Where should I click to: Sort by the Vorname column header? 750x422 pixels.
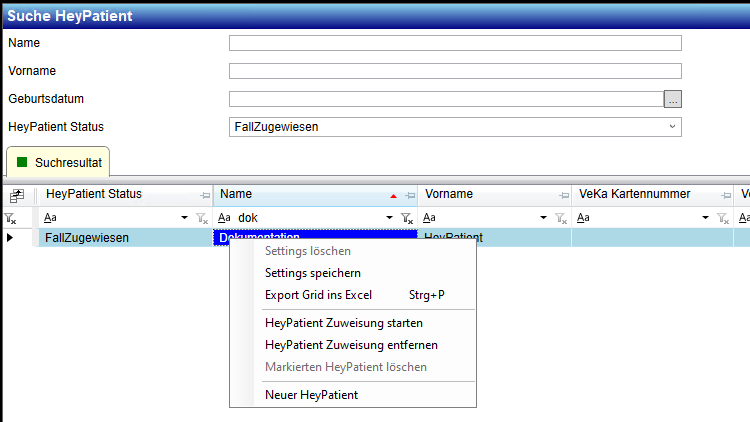[449, 194]
